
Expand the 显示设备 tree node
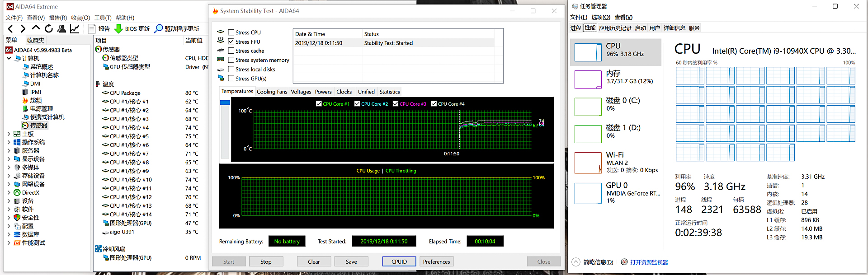[9, 159]
